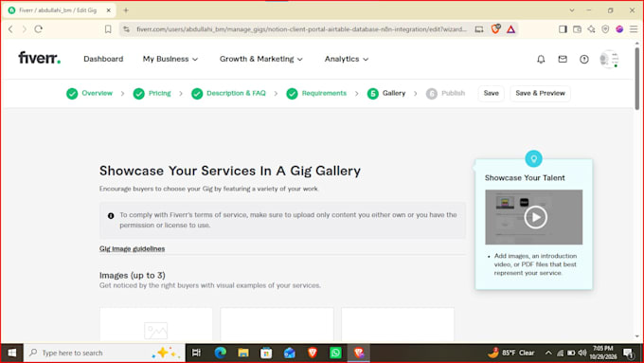Go to the Publish step
The image size is (644, 363).
pos(445,94)
